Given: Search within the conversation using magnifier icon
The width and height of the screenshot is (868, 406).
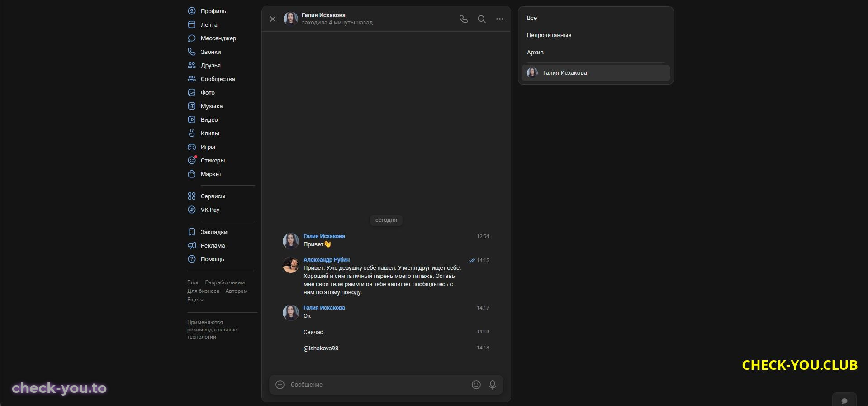Looking at the screenshot, I should pos(482,19).
